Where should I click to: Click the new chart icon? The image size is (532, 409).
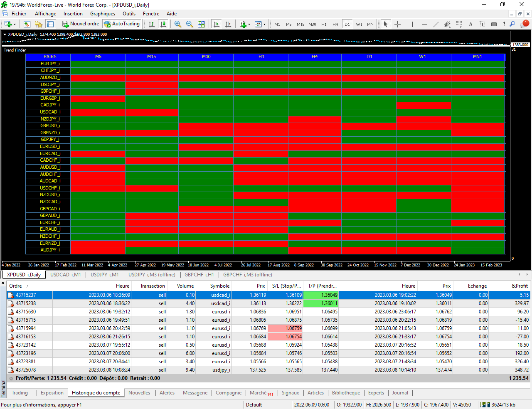click(8, 24)
